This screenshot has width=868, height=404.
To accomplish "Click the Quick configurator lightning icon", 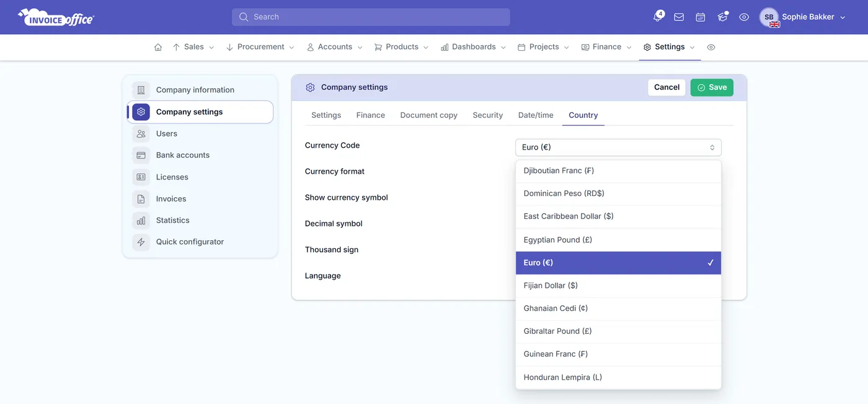I will [141, 242].
